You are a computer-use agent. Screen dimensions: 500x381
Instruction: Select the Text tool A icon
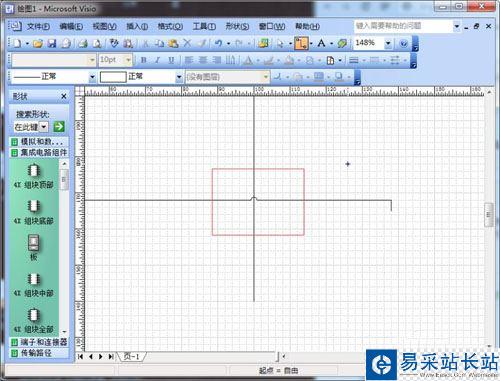tap(321, 43)
